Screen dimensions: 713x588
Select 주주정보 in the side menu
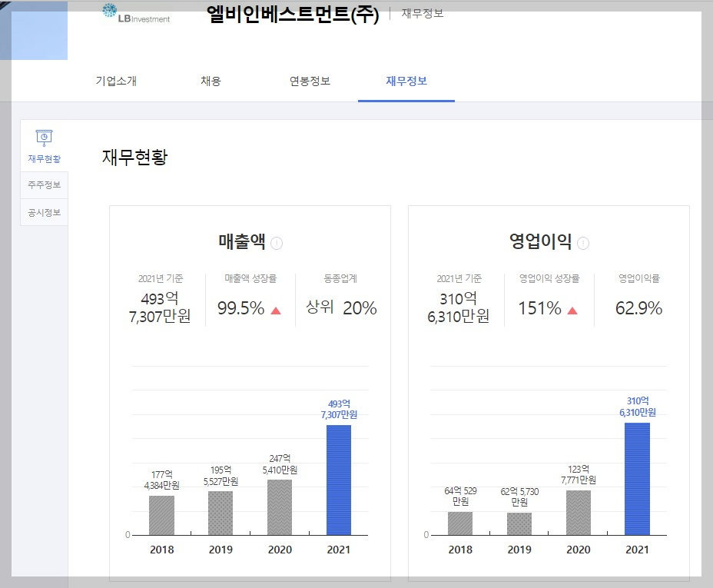pyautogui.click(x=44, y=185)
